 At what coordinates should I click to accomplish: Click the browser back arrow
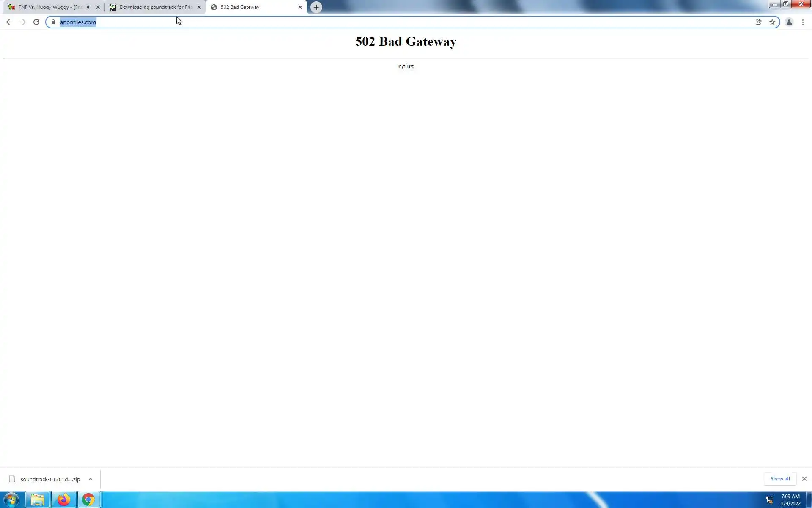coord(9,22)
